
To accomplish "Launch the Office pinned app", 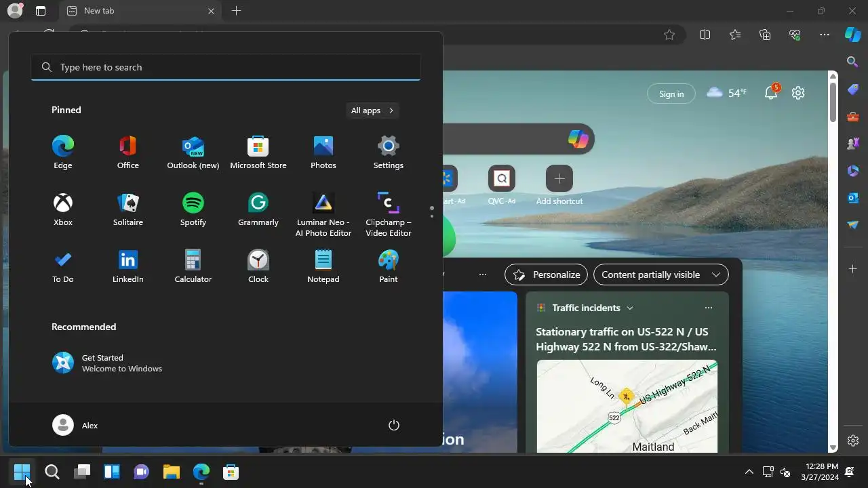I will click(x=128, y=152).
